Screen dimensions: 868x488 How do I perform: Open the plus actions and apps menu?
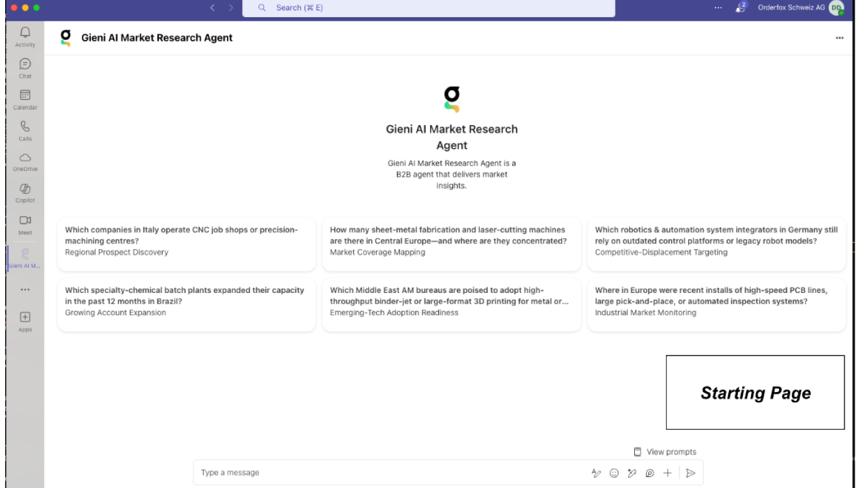pos(667,473)
